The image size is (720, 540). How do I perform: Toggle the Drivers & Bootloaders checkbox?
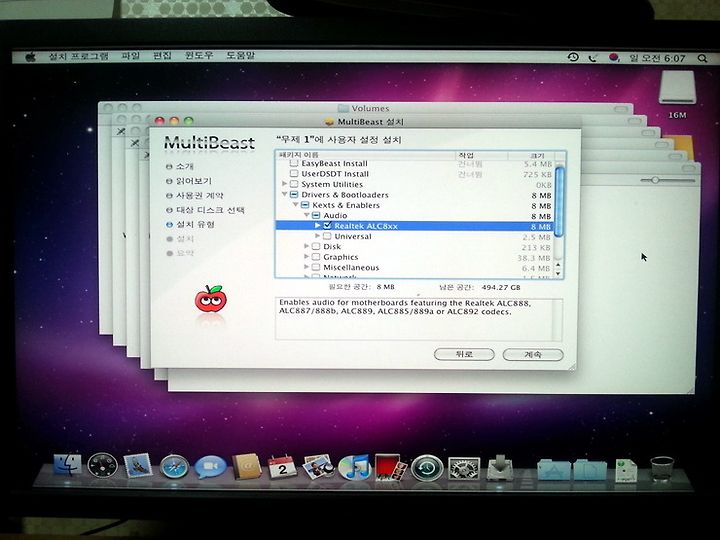tap(294, 195)
